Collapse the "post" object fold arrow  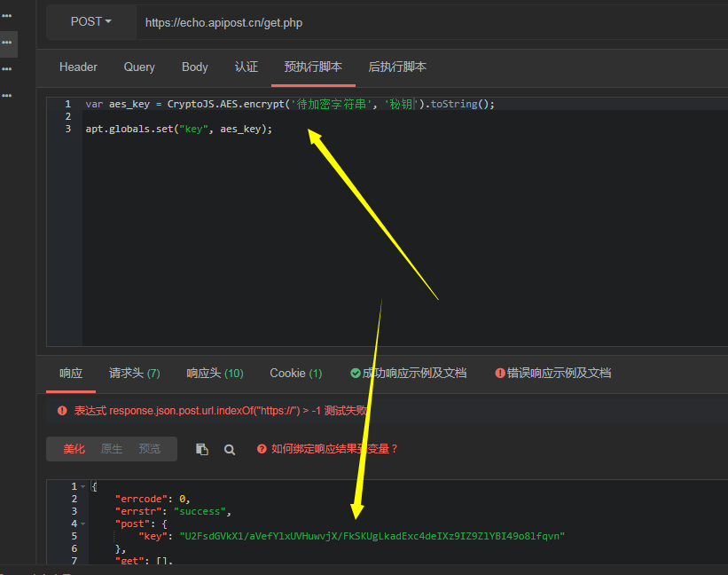tap(83, 524)
